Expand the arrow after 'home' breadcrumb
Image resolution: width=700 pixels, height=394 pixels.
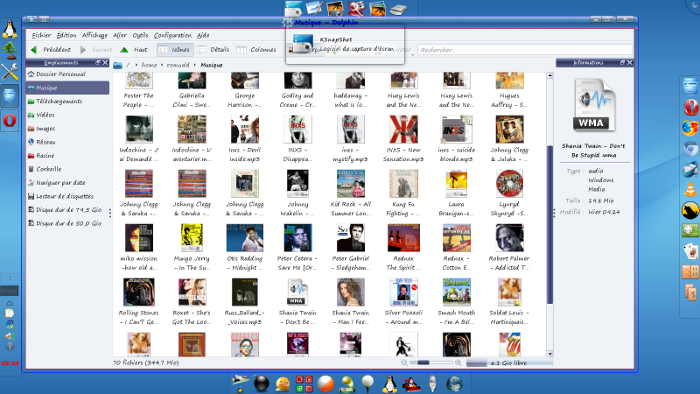tap(162, 65)
